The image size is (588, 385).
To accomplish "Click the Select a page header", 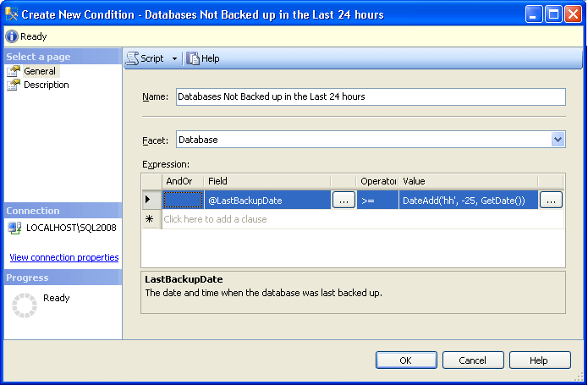I will tap(63, 57).
